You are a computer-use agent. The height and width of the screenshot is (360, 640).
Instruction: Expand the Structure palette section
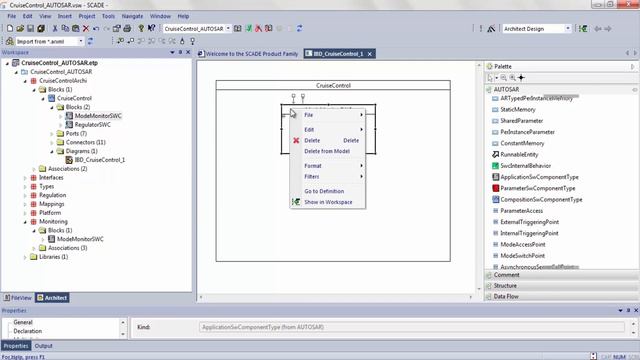click(x=561, y=286)
